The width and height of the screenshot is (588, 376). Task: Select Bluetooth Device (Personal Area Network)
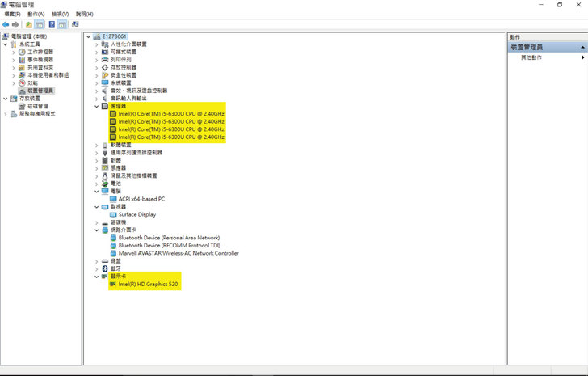169,238
